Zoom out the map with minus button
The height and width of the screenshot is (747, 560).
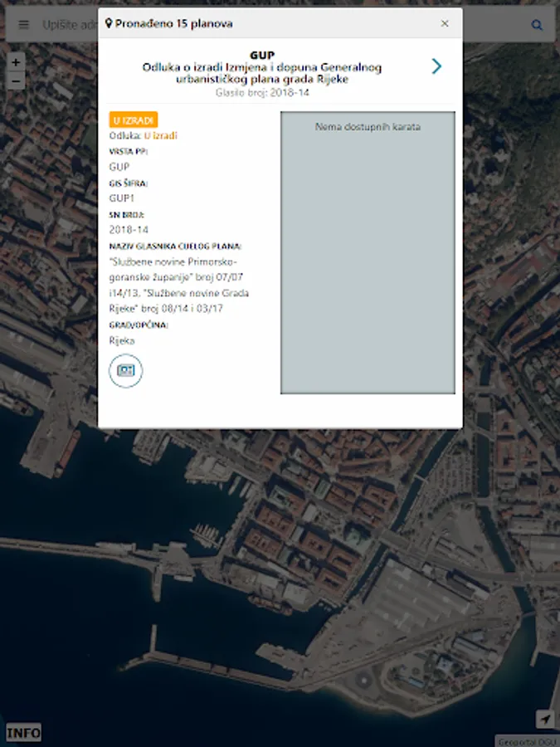pos(16,81)
